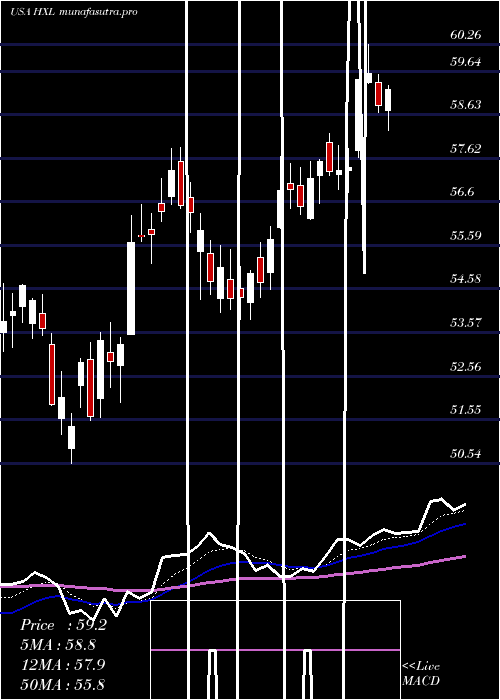Viewport: 500px width, 700px height.
Task: Click the 59.64 price level label
Action: coord(466,62)
